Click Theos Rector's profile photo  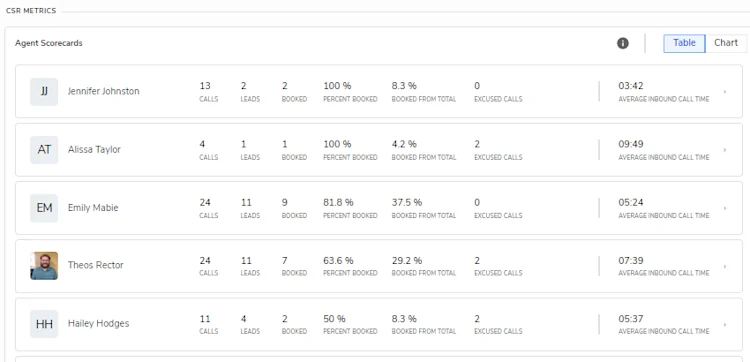click(x=44, y=266)
